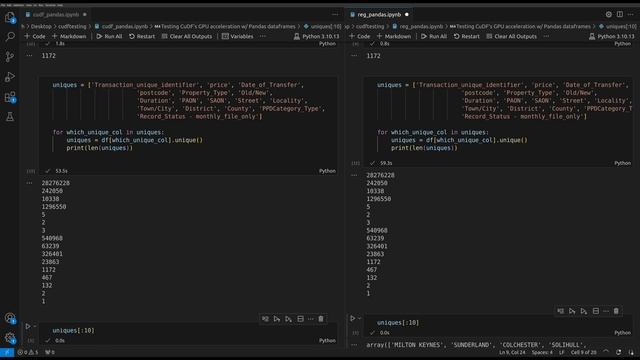640x360 pixels.
Task: Run by line in right cell toolbar
Action: (x=561, y=311)
